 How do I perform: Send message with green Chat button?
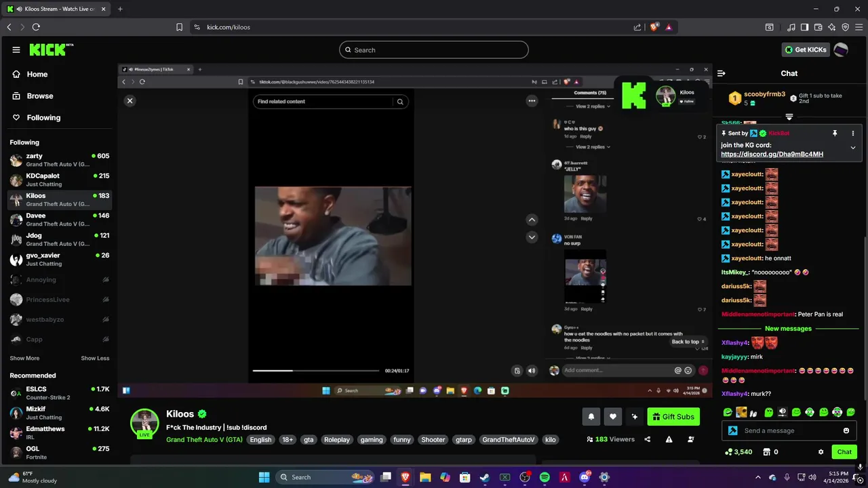point(844,452)
